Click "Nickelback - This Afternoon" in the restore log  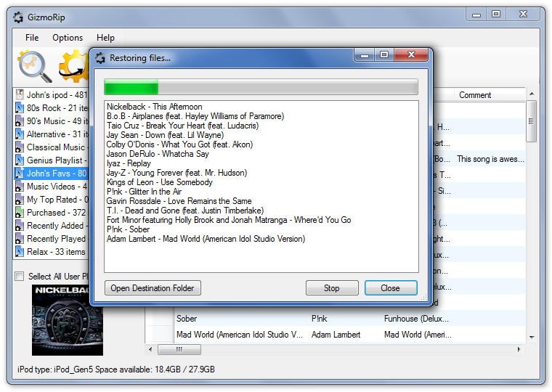tap(155, 106)
